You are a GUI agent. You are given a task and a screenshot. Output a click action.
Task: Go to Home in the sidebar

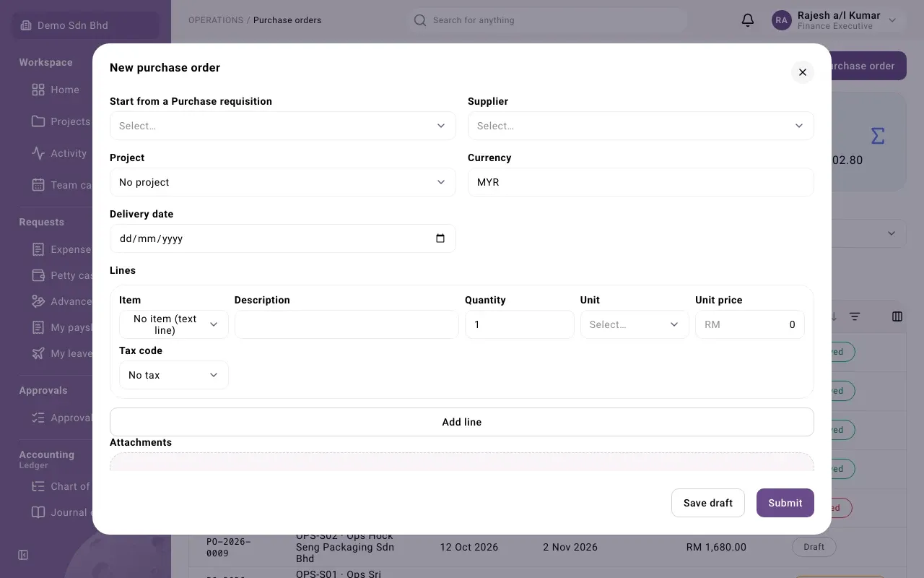pos(65,90)
